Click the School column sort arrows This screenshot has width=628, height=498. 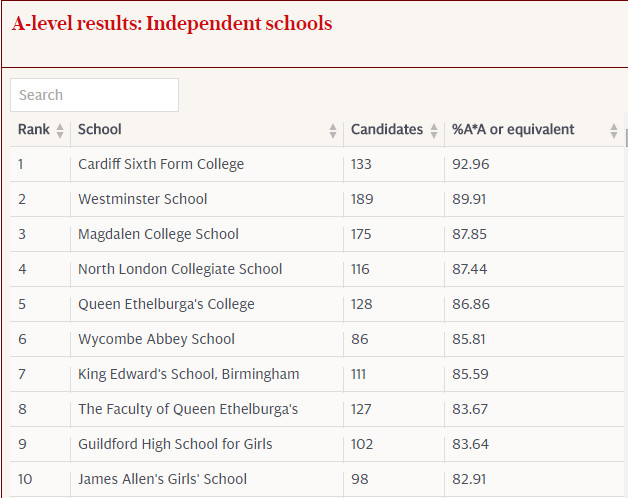[x=333, y=131]
